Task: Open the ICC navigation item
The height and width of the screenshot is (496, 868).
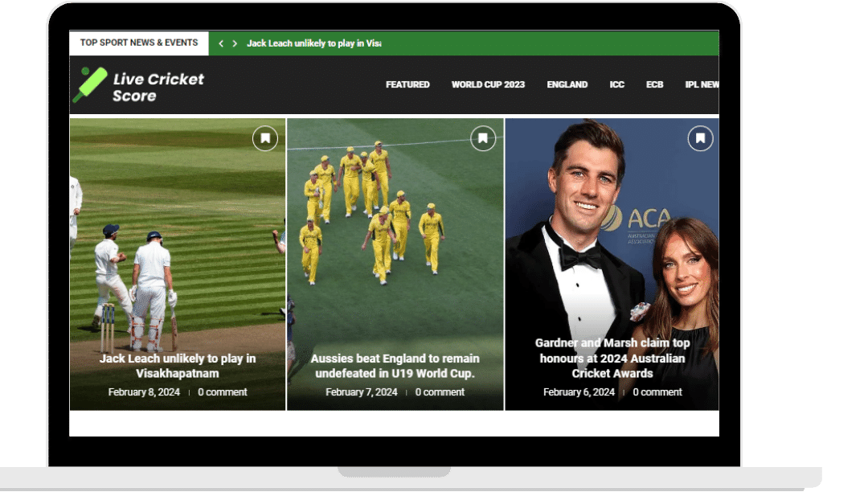Action: (616, 84)
